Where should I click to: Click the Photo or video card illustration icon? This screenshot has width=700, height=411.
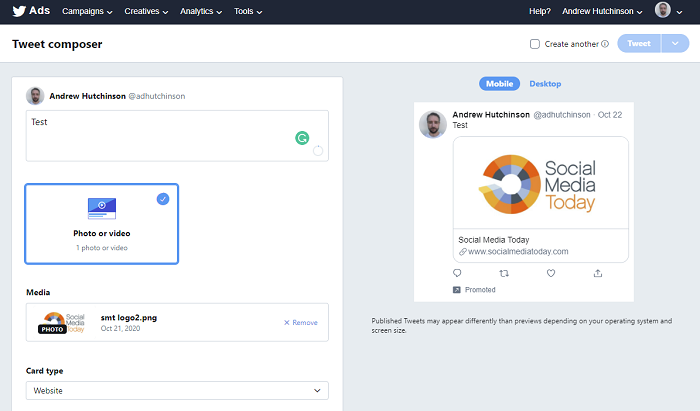[102, 208]
